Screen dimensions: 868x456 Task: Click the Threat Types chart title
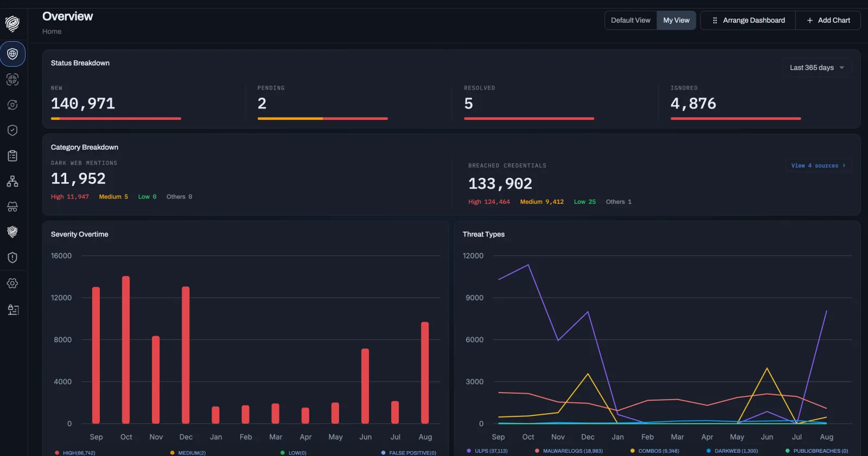coord(484,234)
